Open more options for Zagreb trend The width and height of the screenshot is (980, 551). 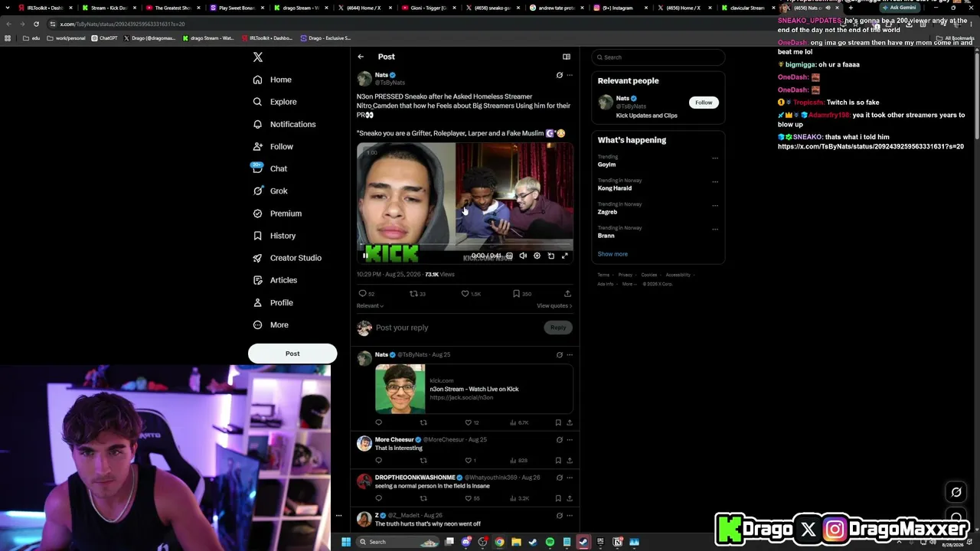[x=715, y=206]
